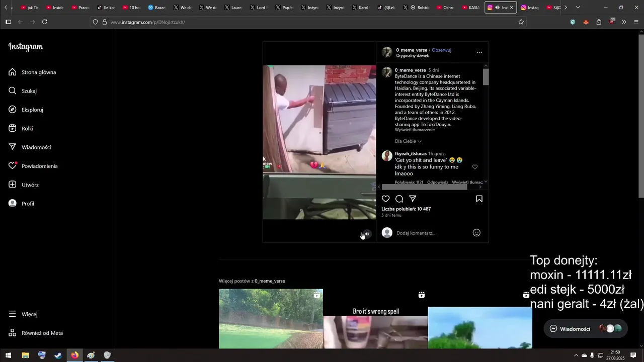
Task: Toggle the browser sidebar button
Action: (x=8, y=22)
